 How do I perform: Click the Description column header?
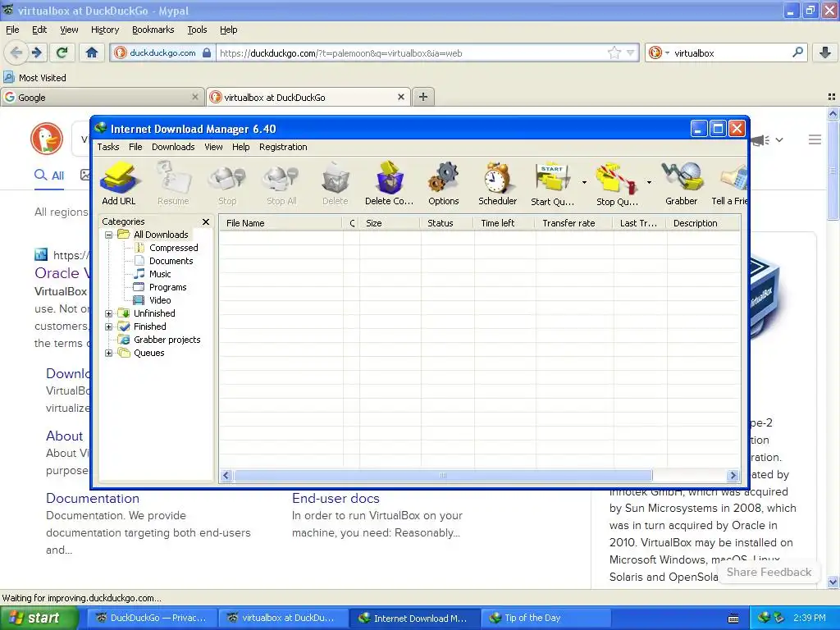(703, 223)
